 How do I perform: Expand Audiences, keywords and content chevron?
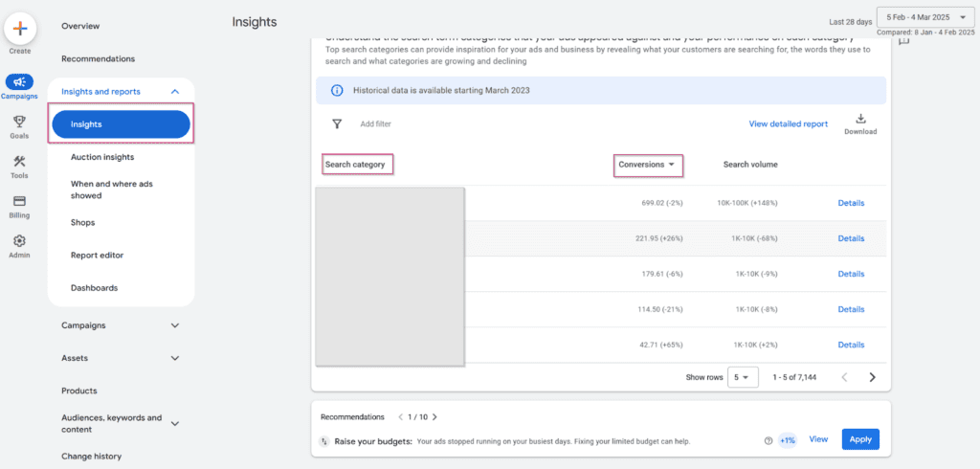(175, 423)
